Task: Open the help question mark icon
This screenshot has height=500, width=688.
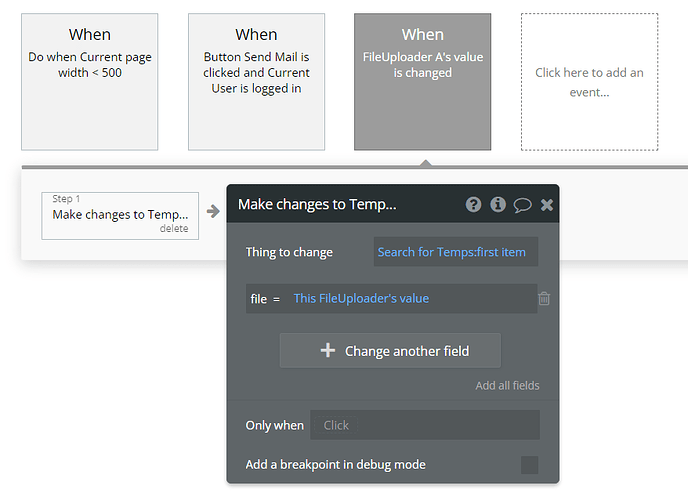Action: (x=474, y=204)
